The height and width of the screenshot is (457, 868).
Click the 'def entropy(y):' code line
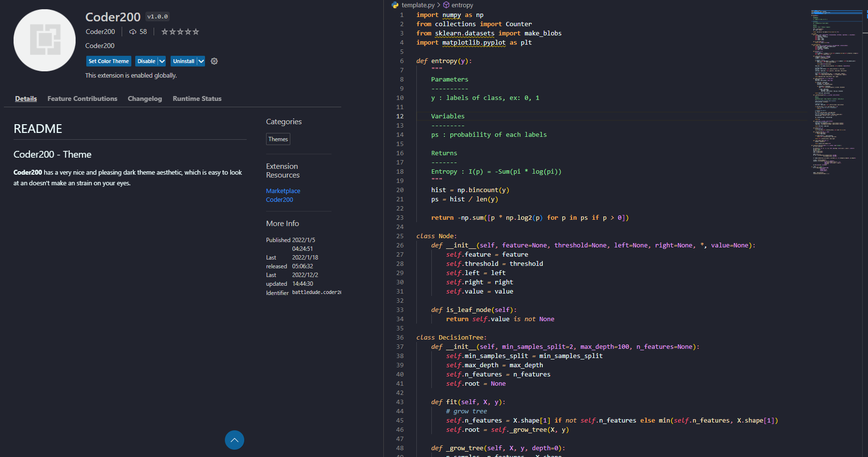point(444,61)
